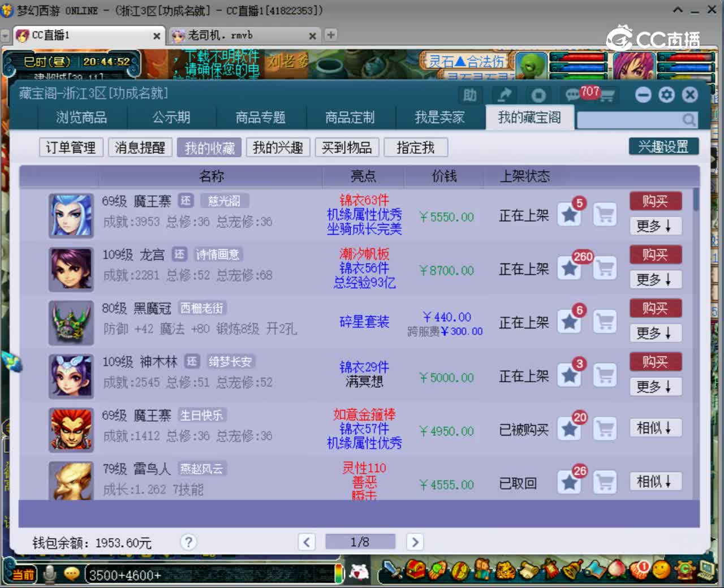Expand 相似 dropdown for 79级 雷鸟人
724x588 pixels.
[655, 482]
